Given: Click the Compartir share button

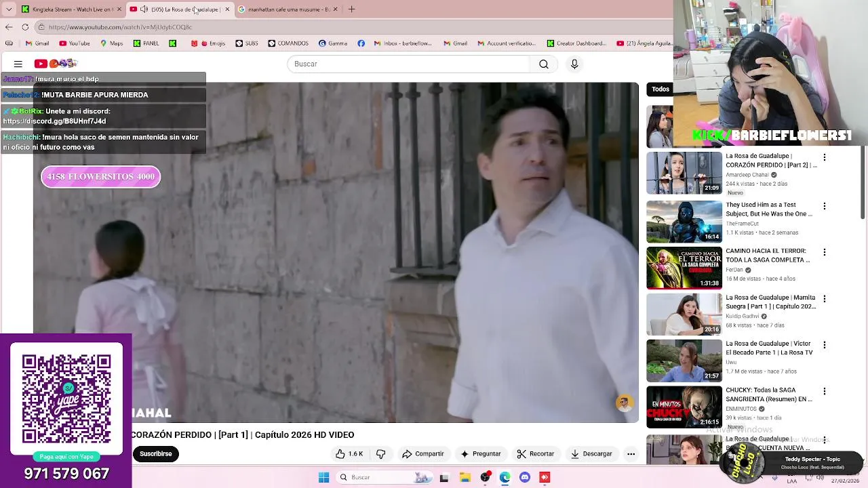Looking at the screenshot, I should (422, 454).
